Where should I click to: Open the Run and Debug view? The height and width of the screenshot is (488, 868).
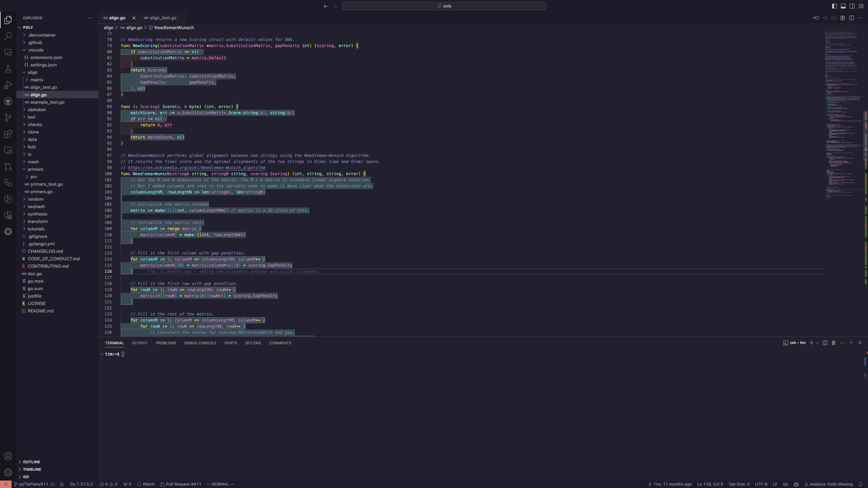(x=8, y=85)
